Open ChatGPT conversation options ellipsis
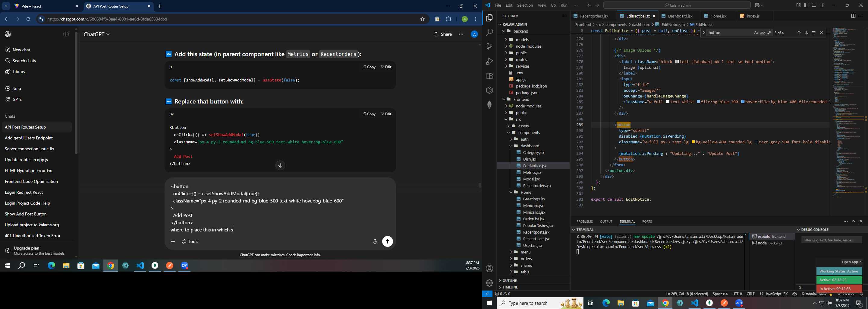 pos(461,34)
